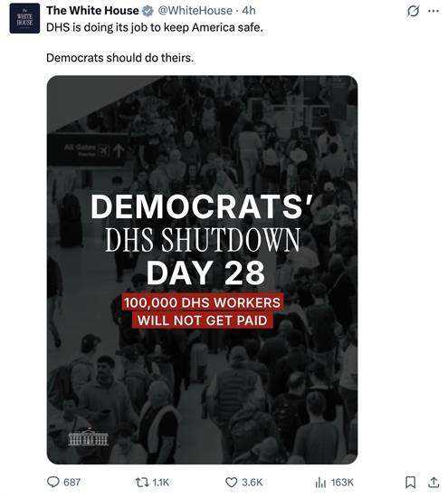
Task: Click the 163K views count
Action: (342, 483)
